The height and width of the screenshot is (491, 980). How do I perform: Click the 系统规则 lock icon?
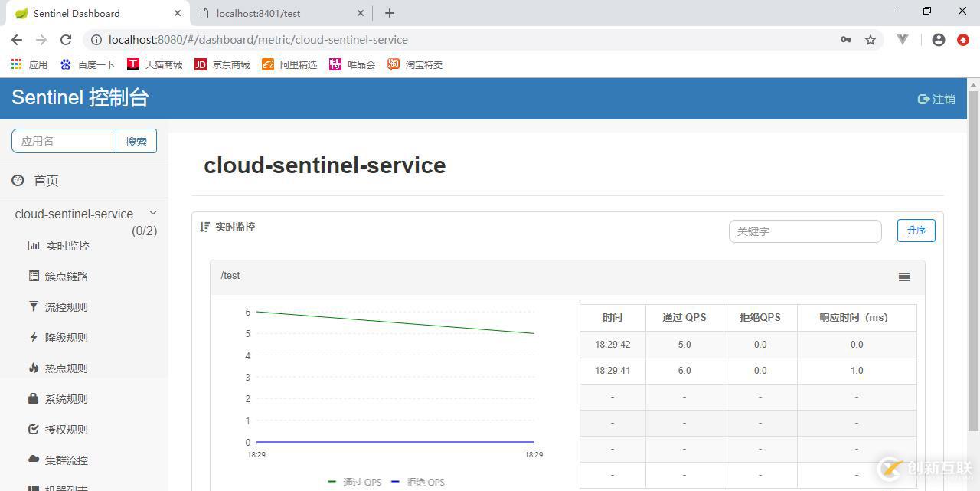[34, 399]
